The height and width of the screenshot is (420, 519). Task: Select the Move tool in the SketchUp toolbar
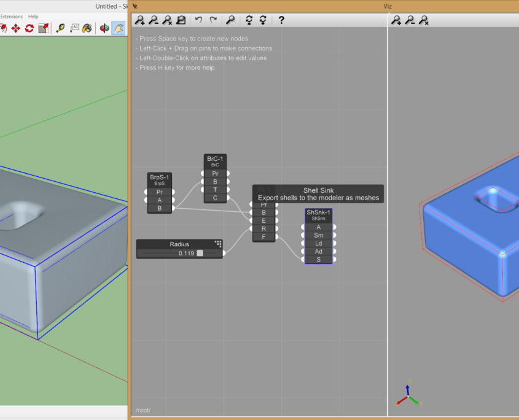pos(15,28)
